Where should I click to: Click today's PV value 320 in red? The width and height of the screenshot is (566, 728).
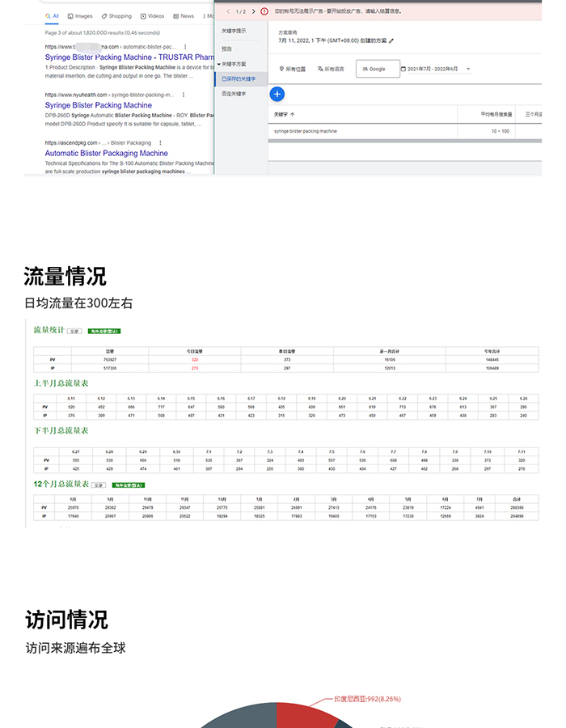point(195,360)
